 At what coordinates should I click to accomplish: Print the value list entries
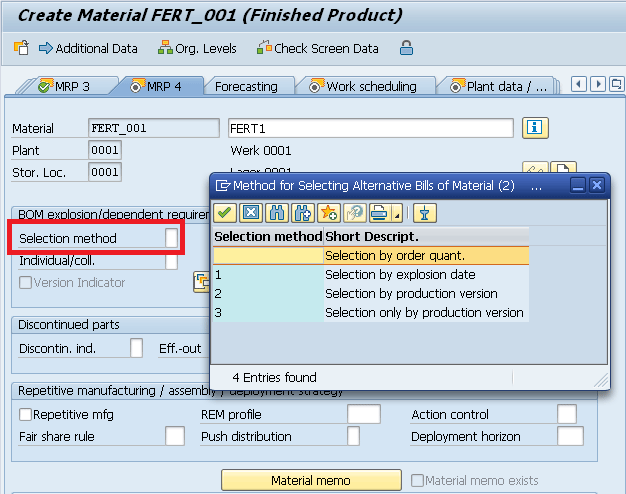(379, 213)
